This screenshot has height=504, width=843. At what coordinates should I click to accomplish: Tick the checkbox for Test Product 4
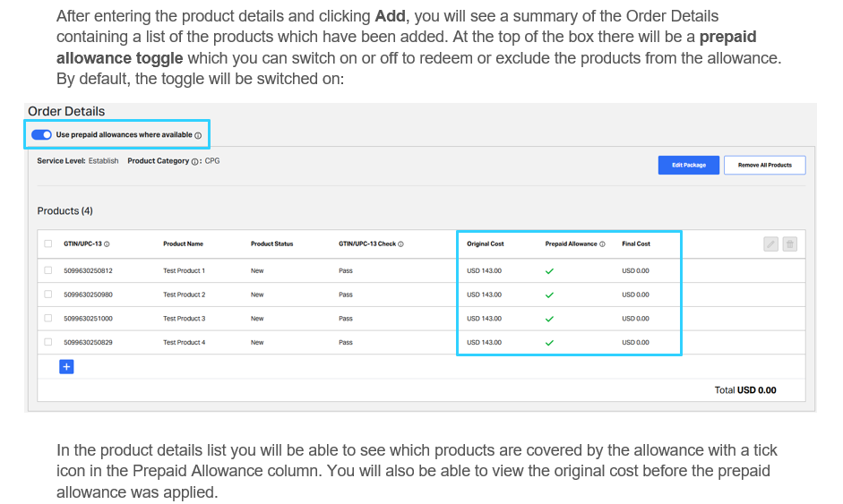(x=48, y=343)
